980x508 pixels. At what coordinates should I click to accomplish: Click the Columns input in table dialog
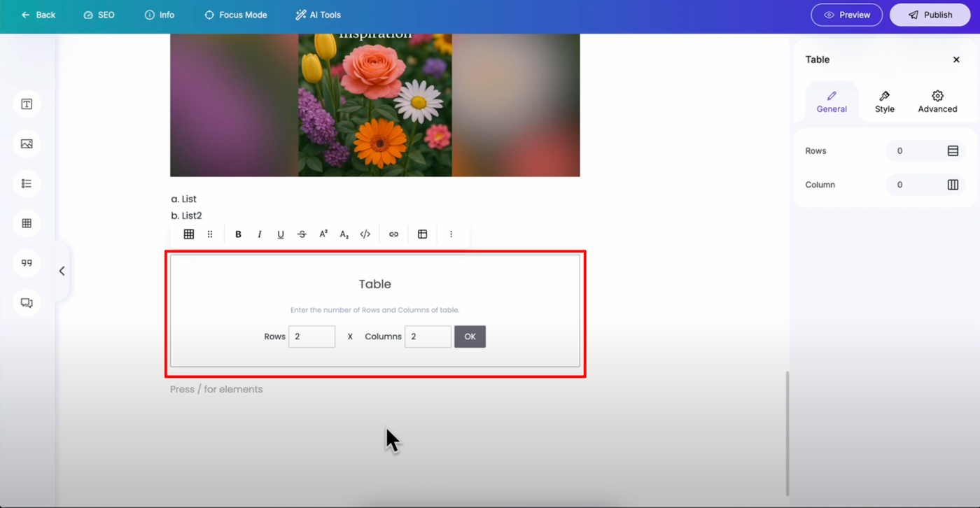click(x=428, y=337)
